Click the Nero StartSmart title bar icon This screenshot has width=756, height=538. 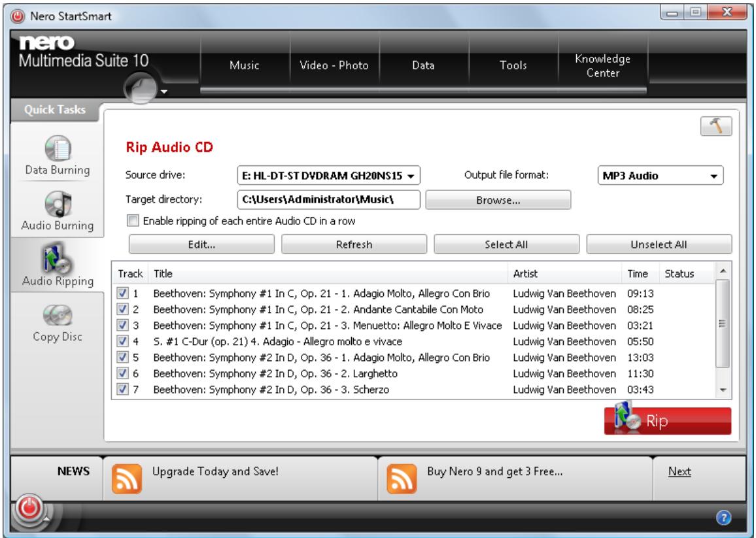(x=18, y=16)
